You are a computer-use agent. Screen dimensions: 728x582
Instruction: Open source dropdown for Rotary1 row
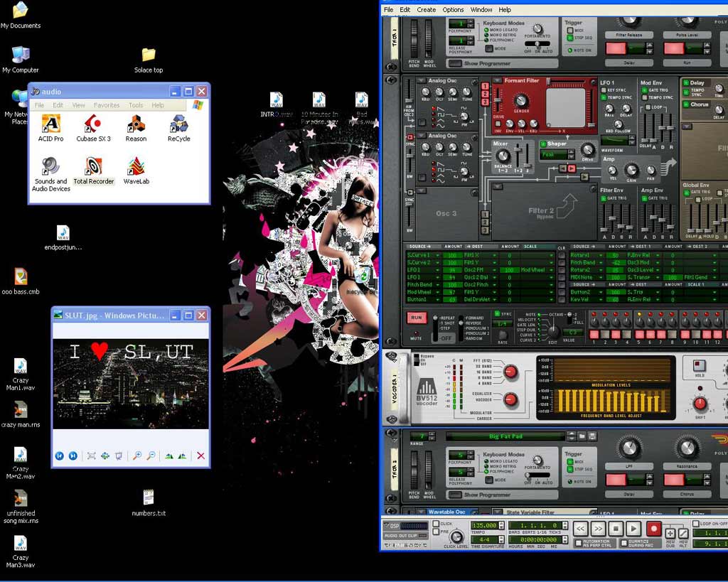[x=600, y=255]
